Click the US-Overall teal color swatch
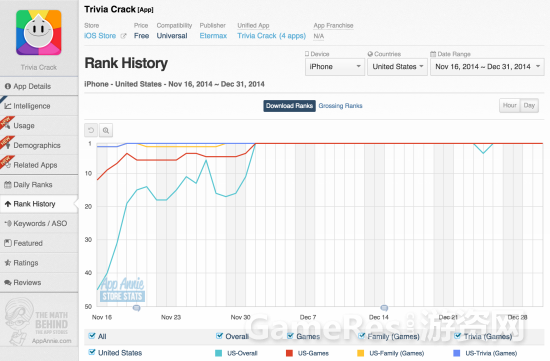Image resolution: width=550 pixels, height=361 pixels. pos(218,353)
